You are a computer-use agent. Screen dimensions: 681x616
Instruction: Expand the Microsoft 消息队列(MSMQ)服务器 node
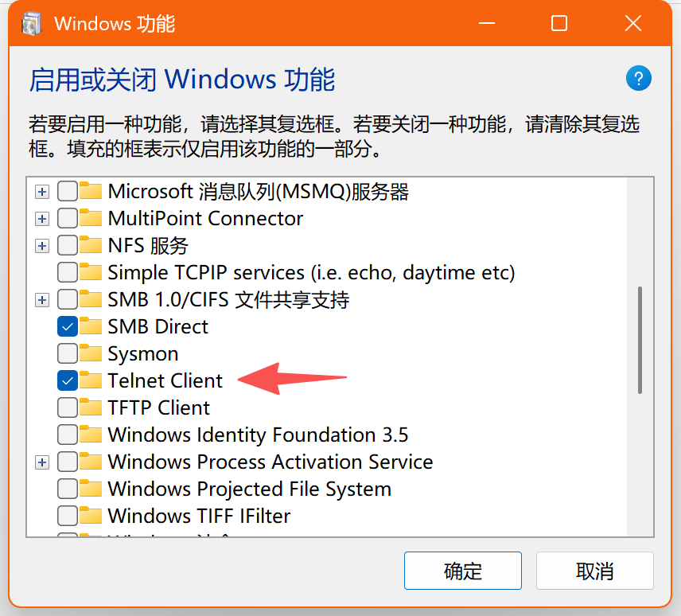pyautogui.click(x=42, y=191)
